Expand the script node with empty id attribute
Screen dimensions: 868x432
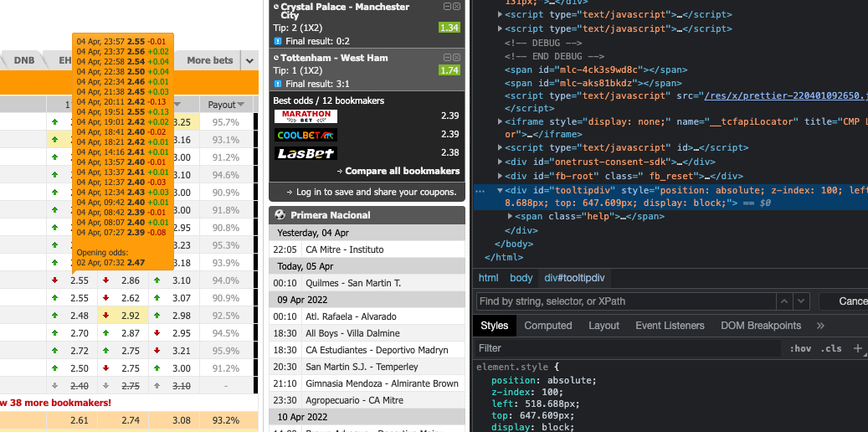[x=501, y=148]
